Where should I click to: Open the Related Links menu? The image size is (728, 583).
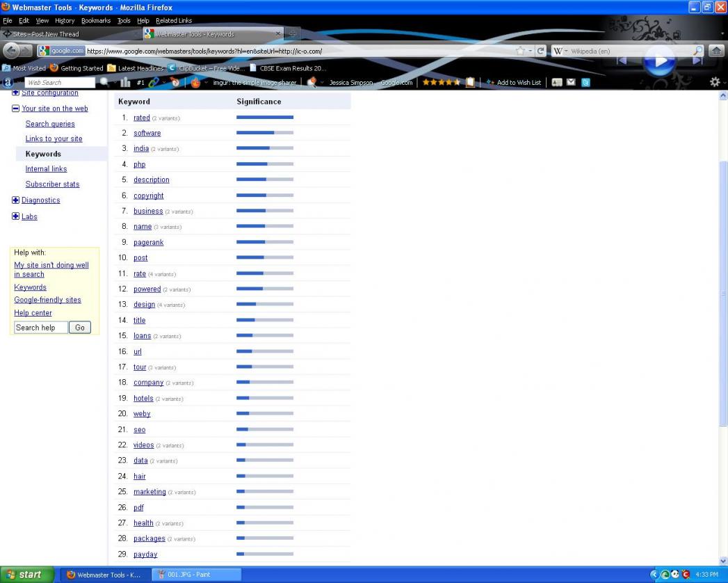(x=174, y=20)
